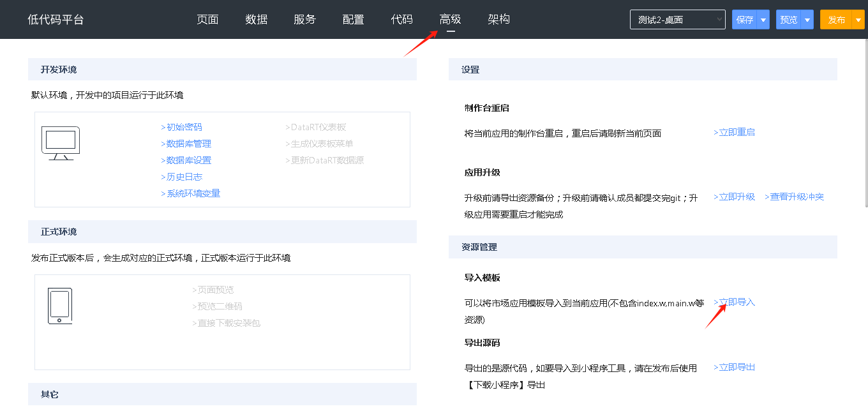Open the 测试2-桌面 project selector

(677, 20)
